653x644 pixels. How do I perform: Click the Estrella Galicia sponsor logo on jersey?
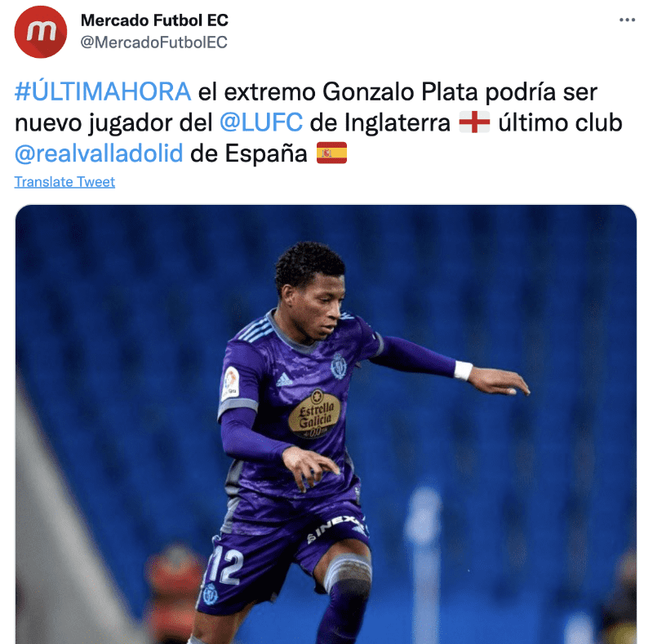315,413
